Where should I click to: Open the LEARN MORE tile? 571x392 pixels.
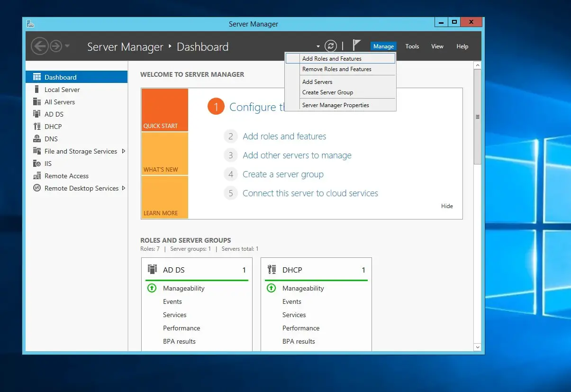(165, 197)
